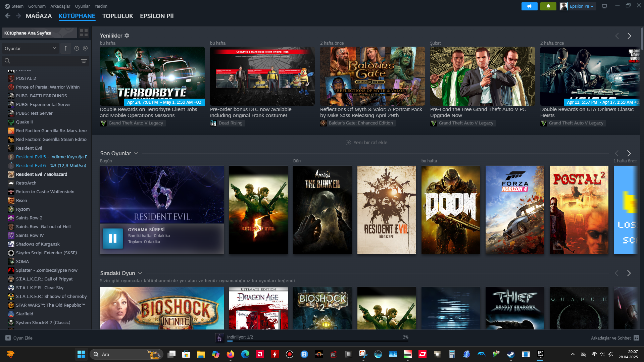Toggle the sort ascending arrow in the sidebar
Screen dimensions: 644x362
[x=66, y=48]
